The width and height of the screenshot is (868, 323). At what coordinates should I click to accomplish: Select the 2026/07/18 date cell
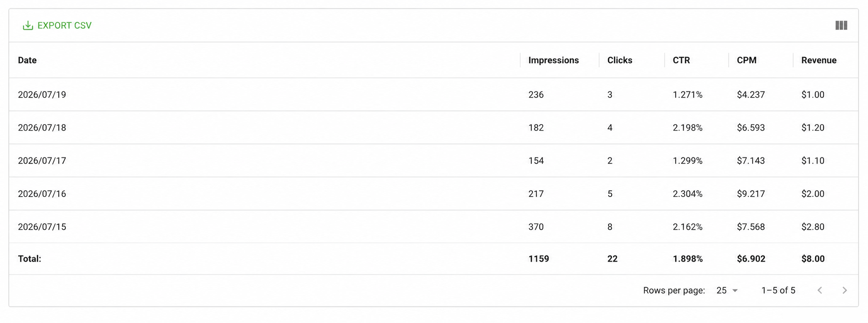click(42, 128)
